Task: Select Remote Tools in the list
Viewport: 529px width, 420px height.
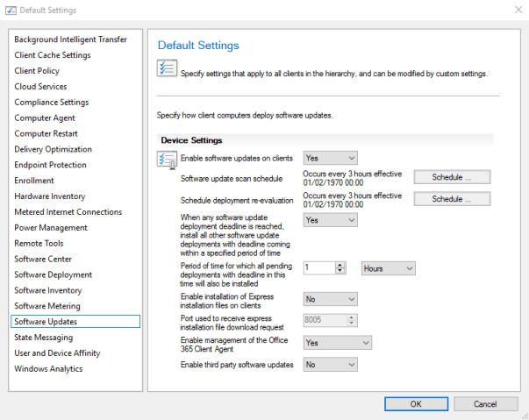Action: pos(39,244)
